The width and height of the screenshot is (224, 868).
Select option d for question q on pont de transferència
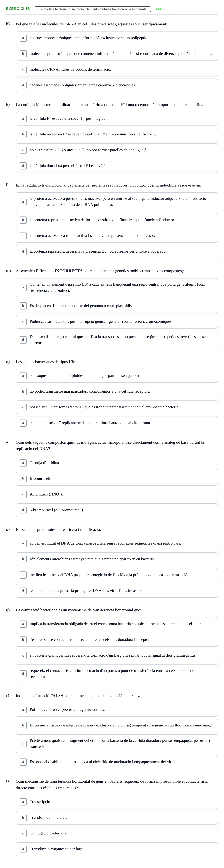[117, 674]
